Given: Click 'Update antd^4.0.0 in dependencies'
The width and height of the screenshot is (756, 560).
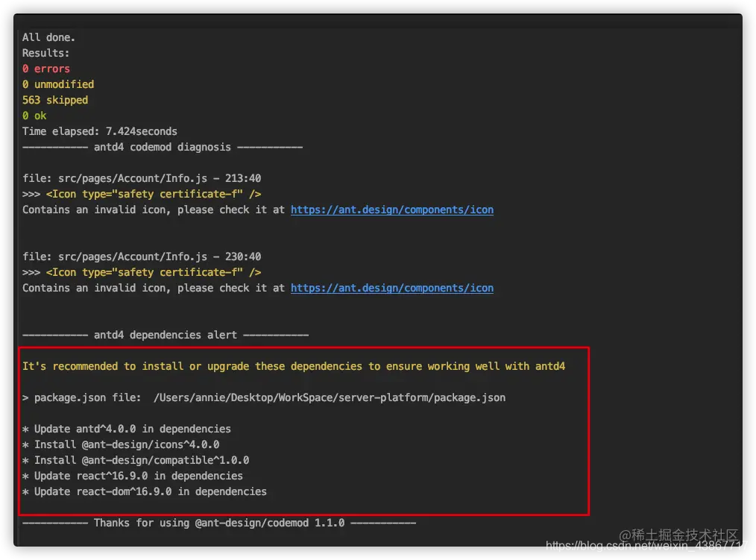Looking at the screenshot, I should (127, 429).
